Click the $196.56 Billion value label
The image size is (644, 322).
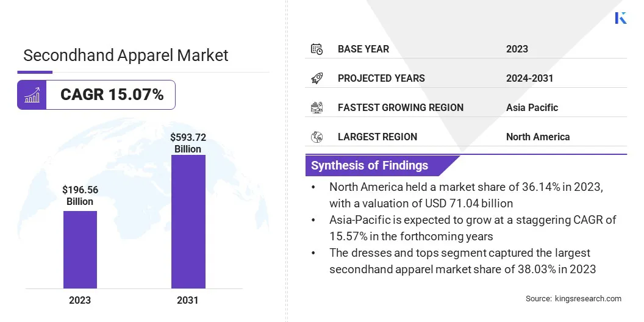pos(80,196)
